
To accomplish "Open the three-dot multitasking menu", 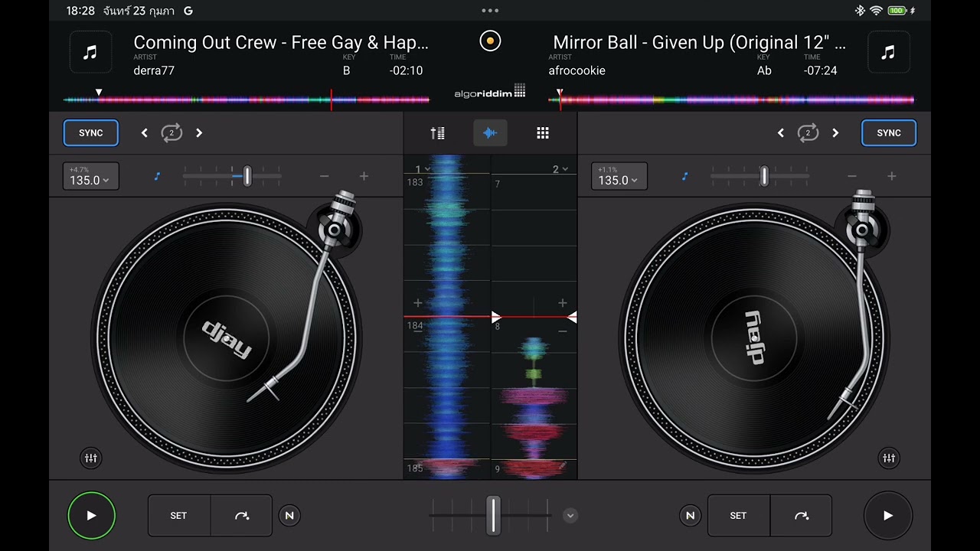I will (x=490, y=11).
